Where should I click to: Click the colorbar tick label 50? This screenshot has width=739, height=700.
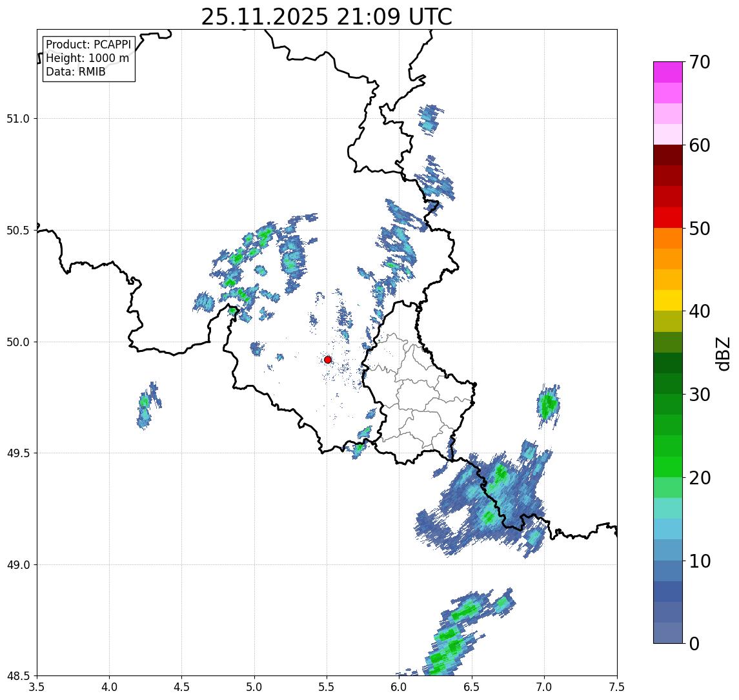point(699,229)
